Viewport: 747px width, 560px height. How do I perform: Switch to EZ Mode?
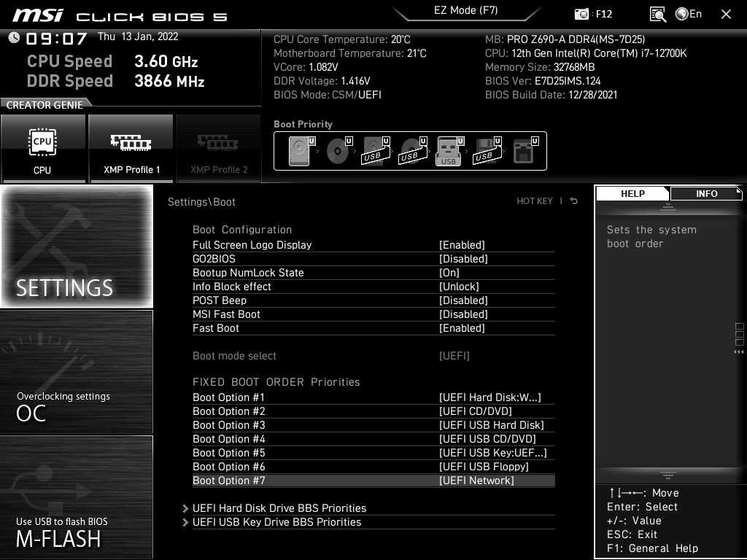(466, 10)
